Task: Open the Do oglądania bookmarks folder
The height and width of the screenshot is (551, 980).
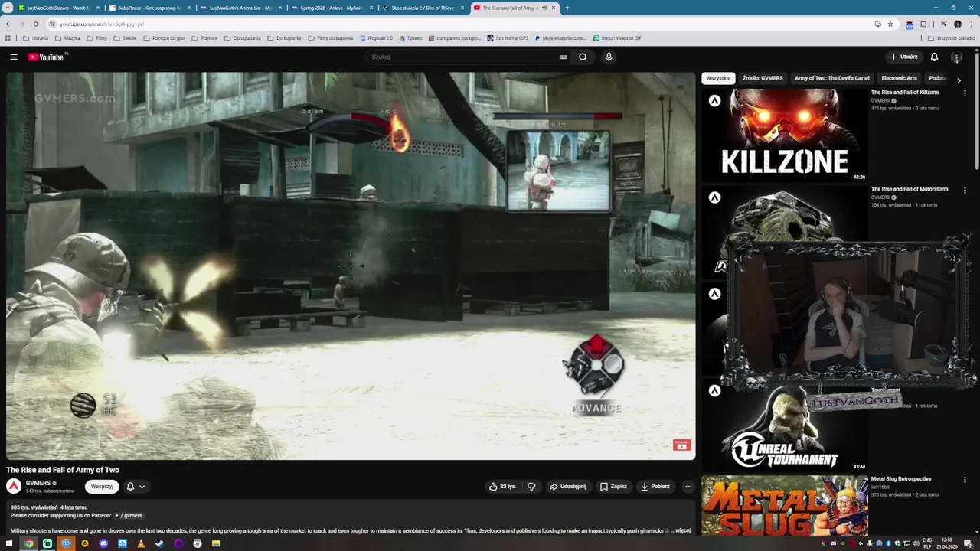Action: coord(242,37)
